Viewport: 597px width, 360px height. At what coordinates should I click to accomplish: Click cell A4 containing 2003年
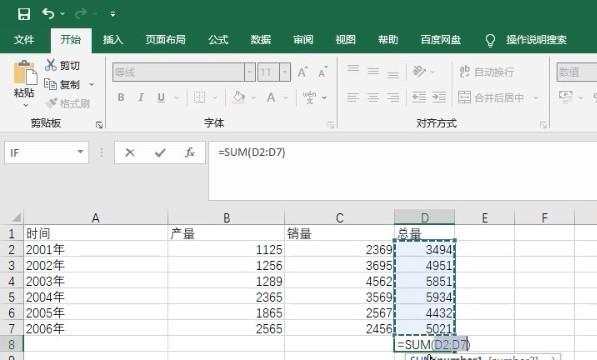[96, 281]
